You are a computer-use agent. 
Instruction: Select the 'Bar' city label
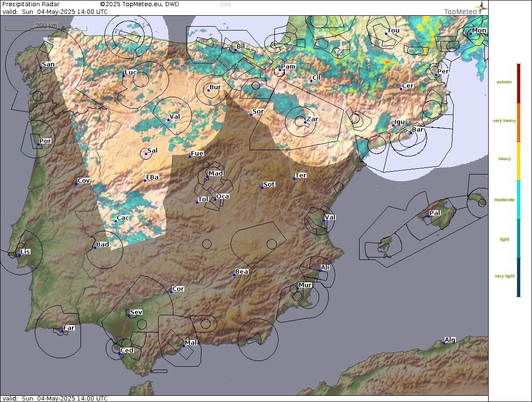click(418, 129)
